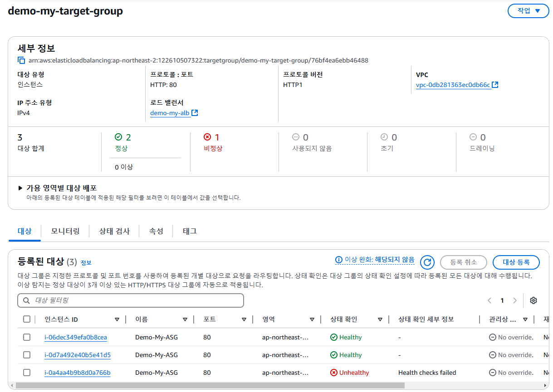Select all registered targets checkbox

pyautogui.click(x=27, y=319)
